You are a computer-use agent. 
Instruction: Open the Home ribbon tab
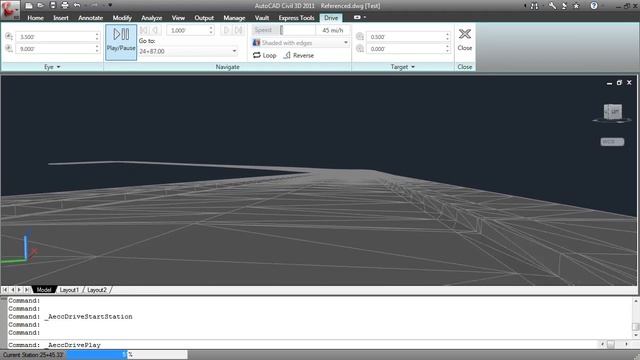click(x=36, y=18)
